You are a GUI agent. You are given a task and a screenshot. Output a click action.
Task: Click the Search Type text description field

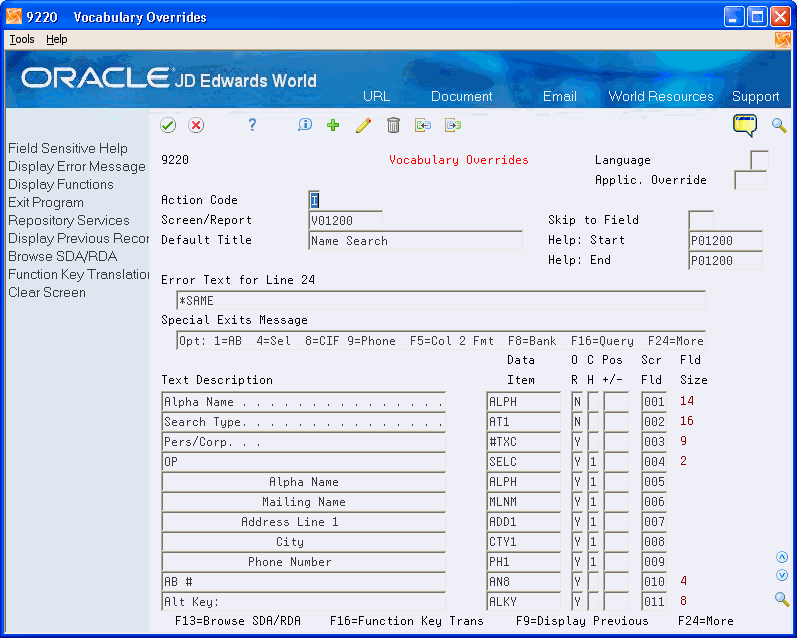tap(303, 422)
